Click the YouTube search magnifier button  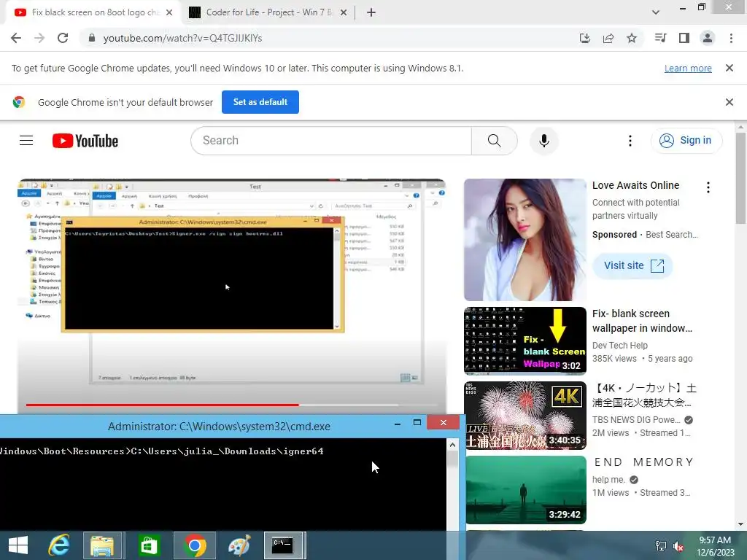494,141
